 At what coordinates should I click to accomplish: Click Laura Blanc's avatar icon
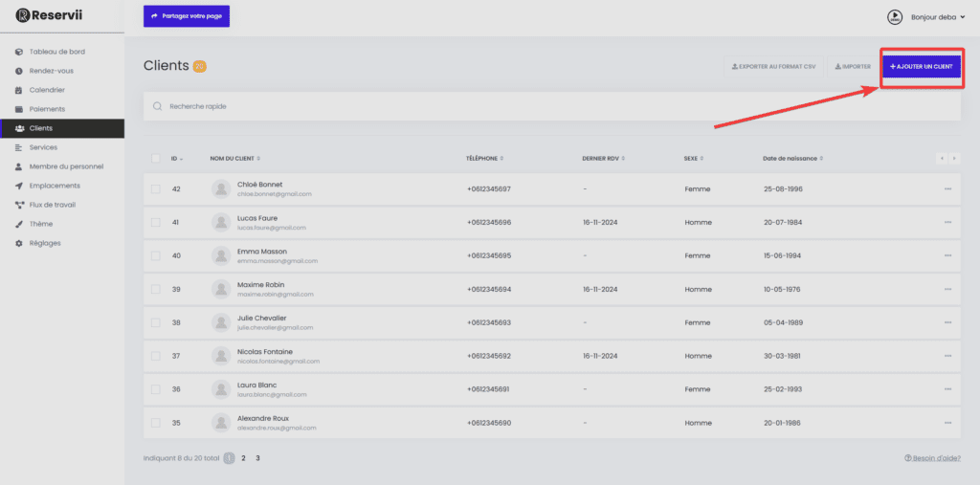coord(221,389)
